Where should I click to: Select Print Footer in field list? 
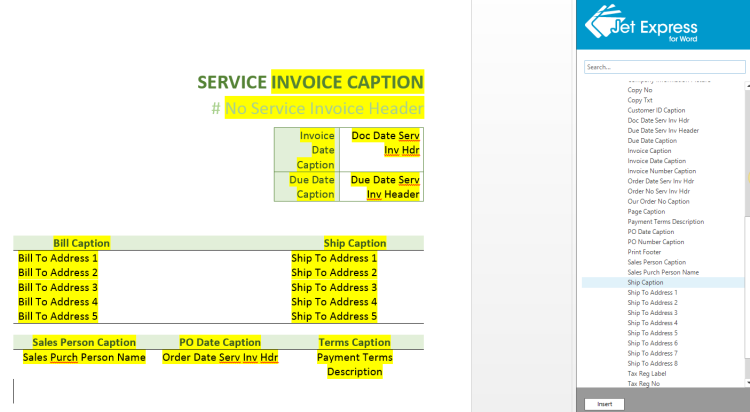coord(644,252)
